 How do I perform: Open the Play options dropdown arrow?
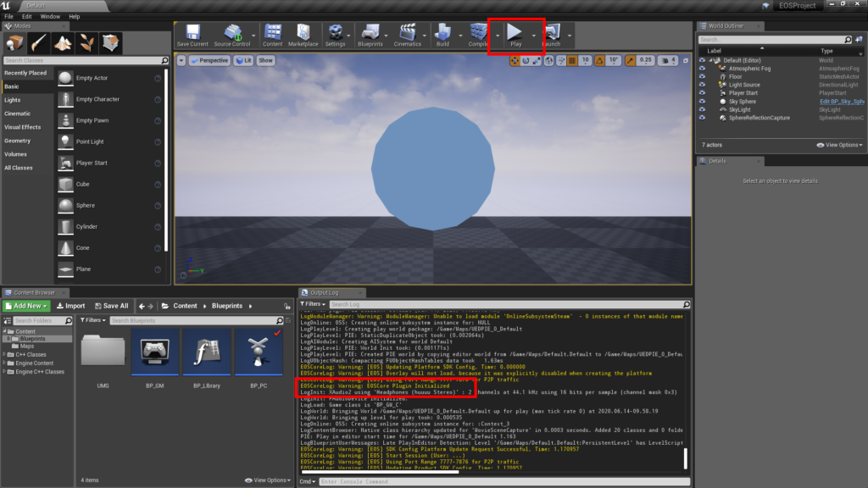[534, 36]
